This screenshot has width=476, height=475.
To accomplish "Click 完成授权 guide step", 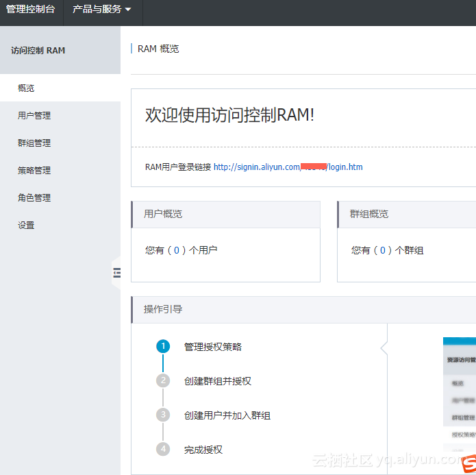I will 203,450.
